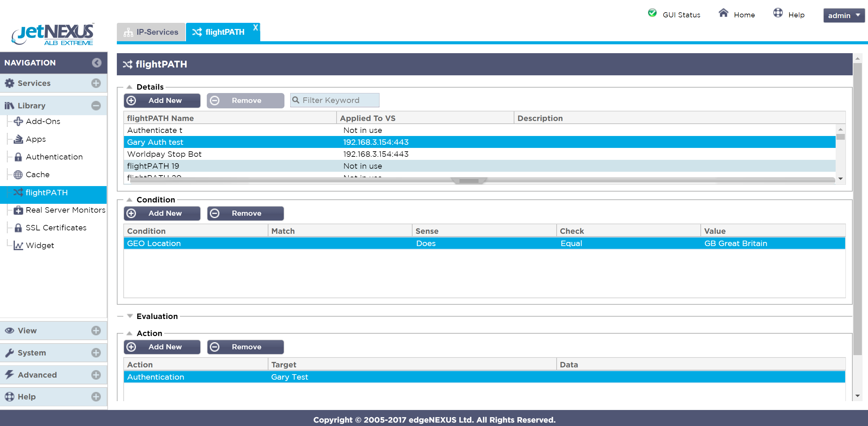Click Remove in the Details section
Viewport: 868px width, 426px height.
click(x=245, y=101)
